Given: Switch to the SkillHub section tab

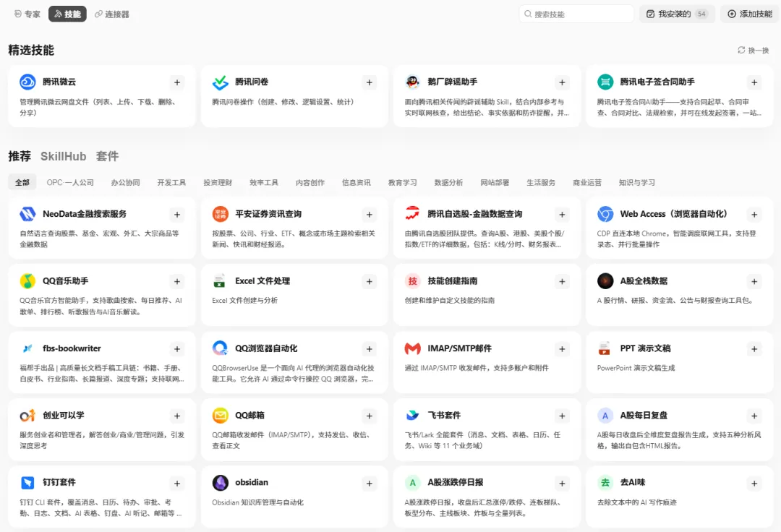Looking at the screenshot, I should coord(63,156).
